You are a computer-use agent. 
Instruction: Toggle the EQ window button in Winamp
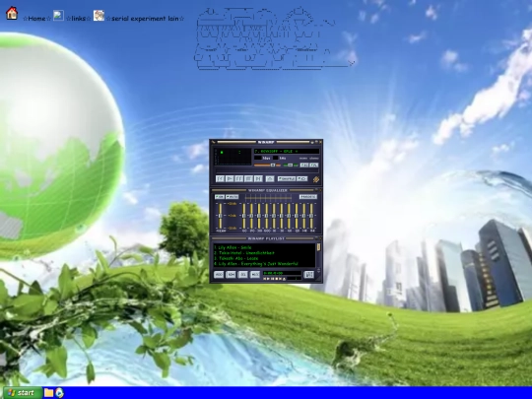304,165
